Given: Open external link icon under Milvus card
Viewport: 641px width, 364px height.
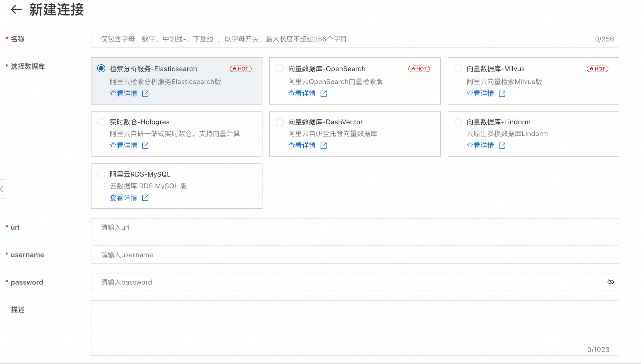Looking at the screenshot, I should point(502,93).
